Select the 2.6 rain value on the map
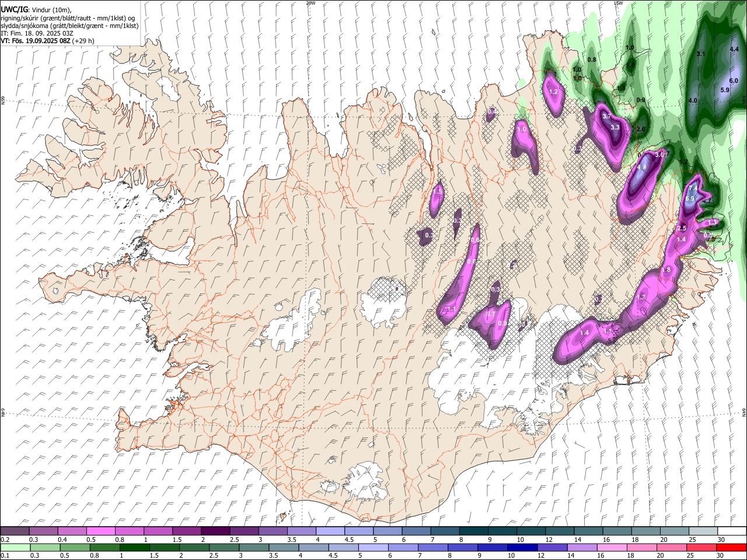This screenshot has width=747, height=560. 641,129
